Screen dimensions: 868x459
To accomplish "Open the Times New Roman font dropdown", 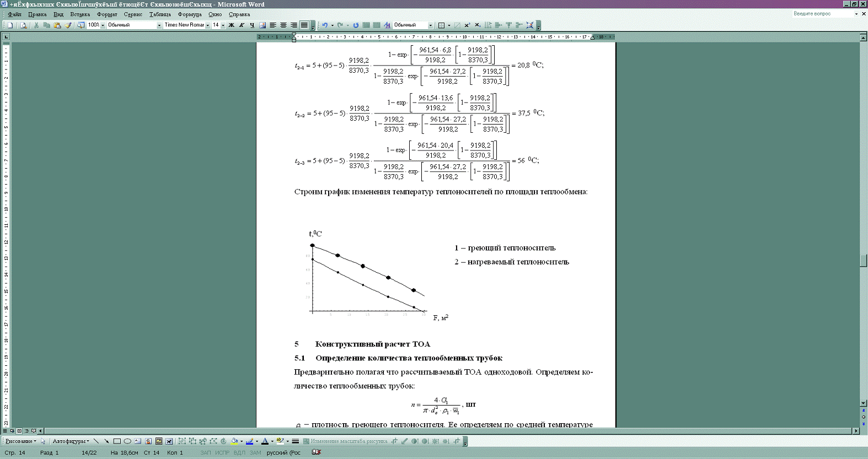I will (207, 25).
